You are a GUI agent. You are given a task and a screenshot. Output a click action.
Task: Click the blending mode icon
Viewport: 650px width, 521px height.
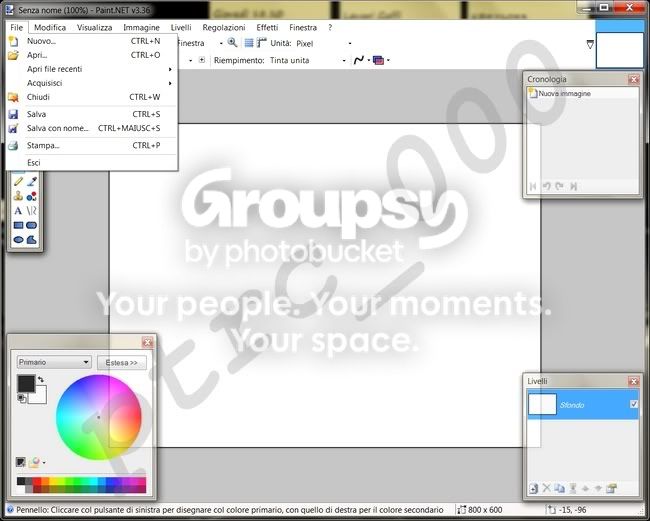(x=378, y=60)
